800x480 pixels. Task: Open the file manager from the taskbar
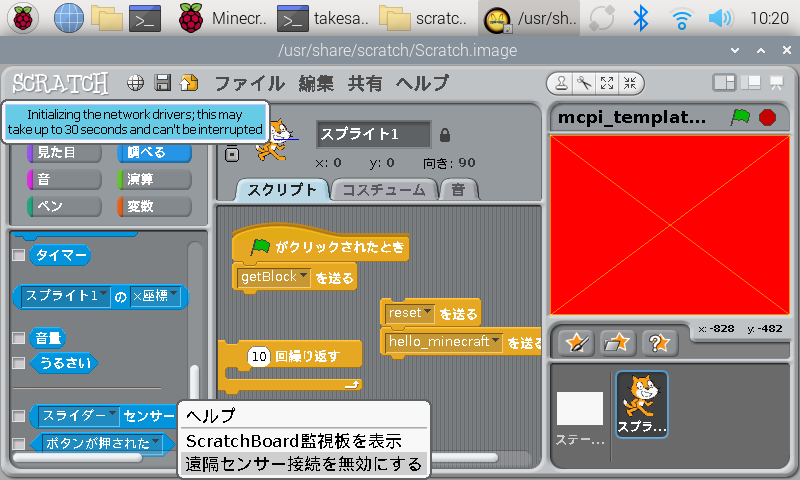[x=107, y=18]
